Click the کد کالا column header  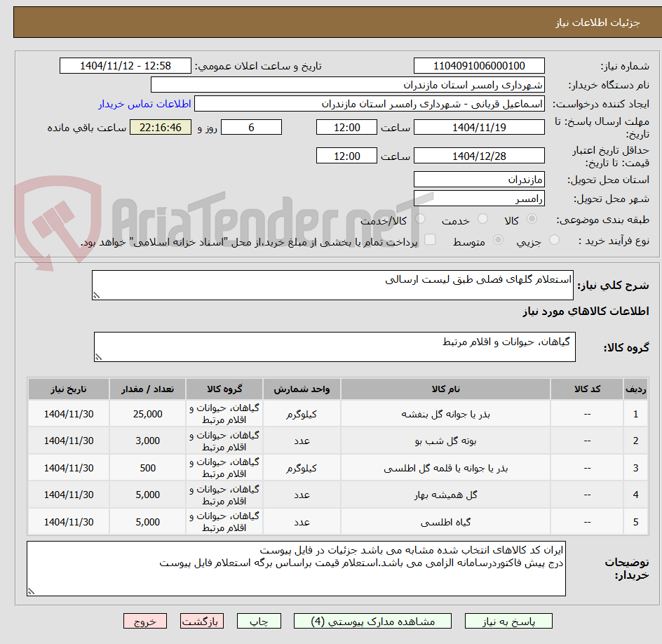click(x=587, y=389)
